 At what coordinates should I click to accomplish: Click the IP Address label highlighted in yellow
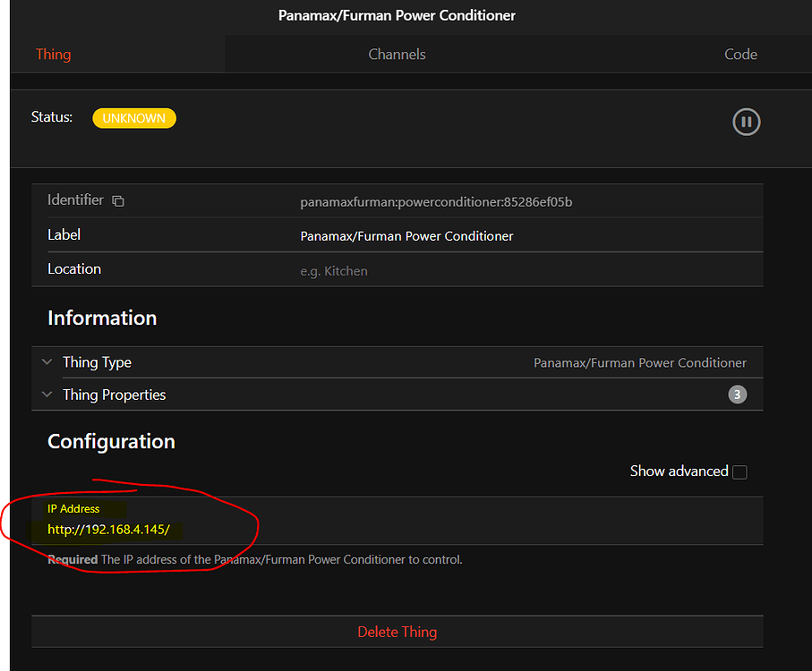(x=73, y=508)
